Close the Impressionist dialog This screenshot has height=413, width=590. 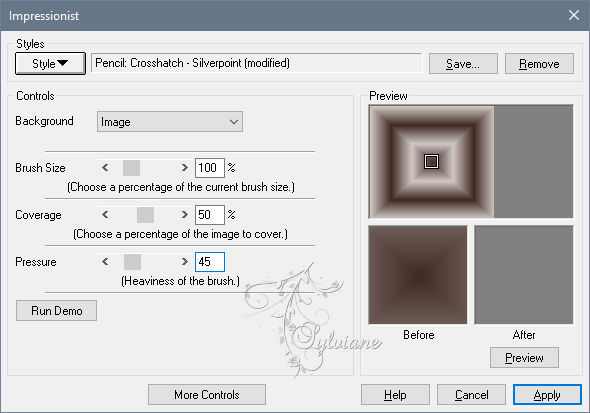pyautogui.click(x=574, y=15)
